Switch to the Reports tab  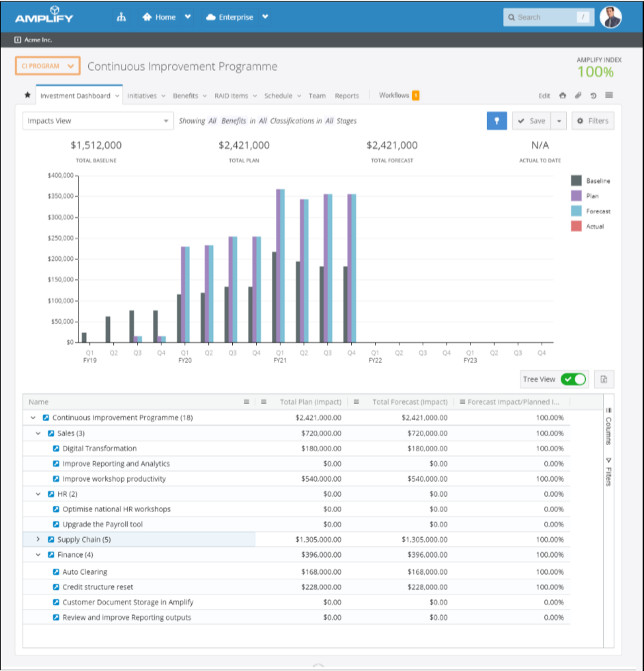click(x=347, y=96)
